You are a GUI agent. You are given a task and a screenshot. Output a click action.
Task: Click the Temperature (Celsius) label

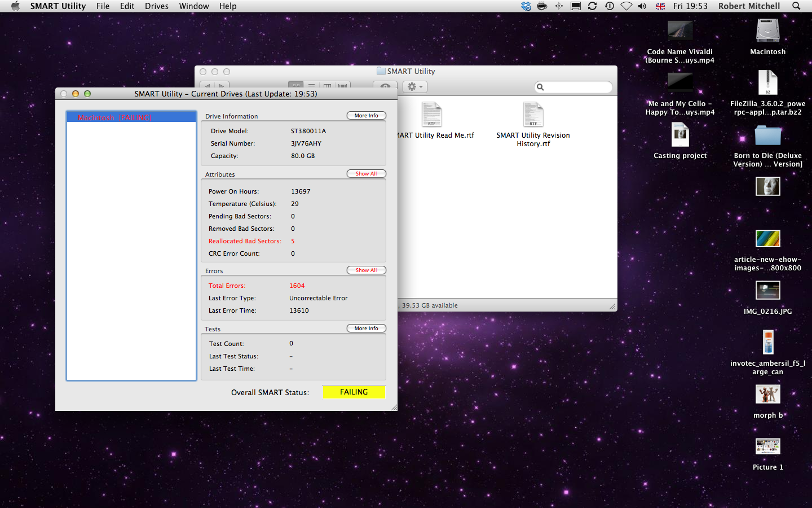[x=242, y=204]
